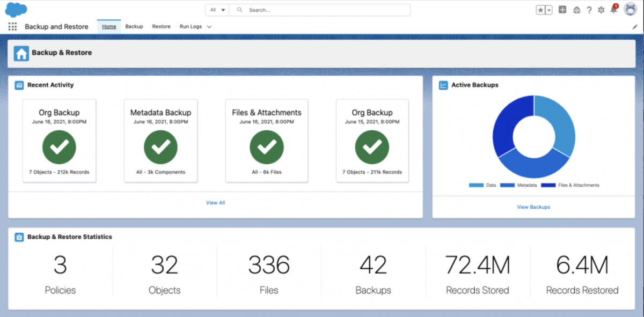Click the View All link

(x=215, y=203)
